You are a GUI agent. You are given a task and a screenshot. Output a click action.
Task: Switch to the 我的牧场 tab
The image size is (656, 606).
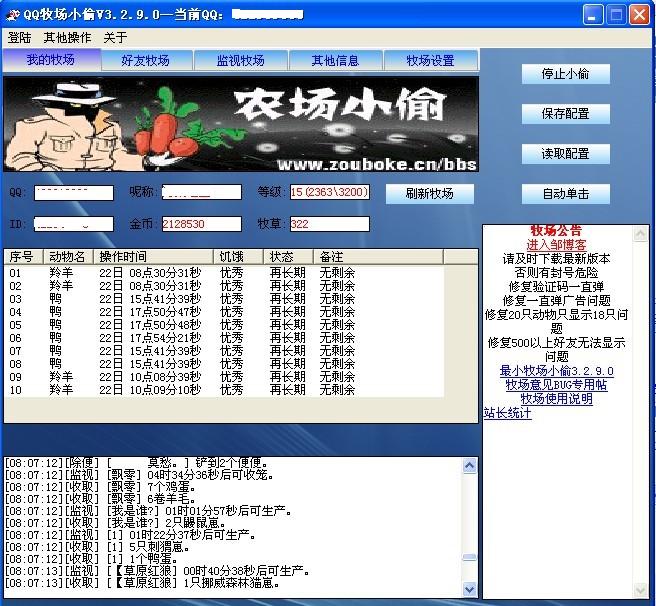pos(51,60)
